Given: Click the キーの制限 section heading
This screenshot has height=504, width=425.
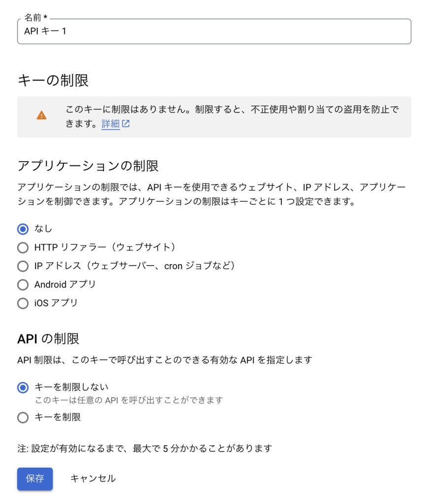Looking at the screenshot, I should point(53,80).
